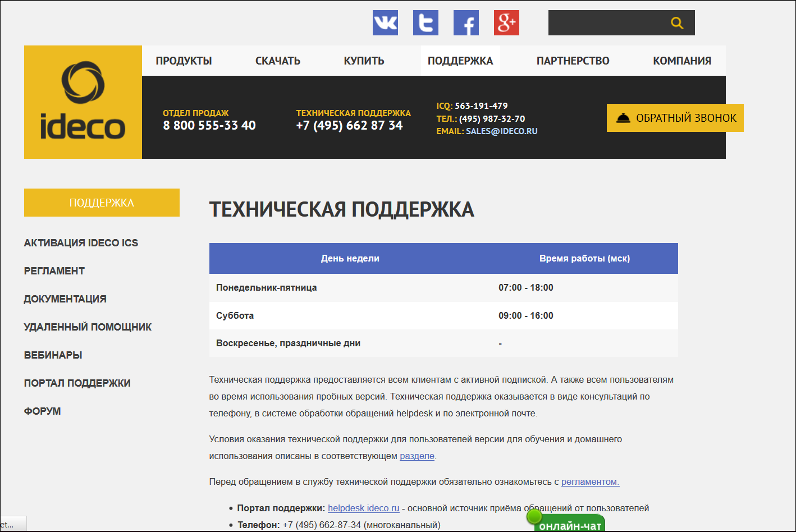Visit the Facebook page
Image resolution: width=796 pixels, height=532 pixels.
tap(466, 22)
